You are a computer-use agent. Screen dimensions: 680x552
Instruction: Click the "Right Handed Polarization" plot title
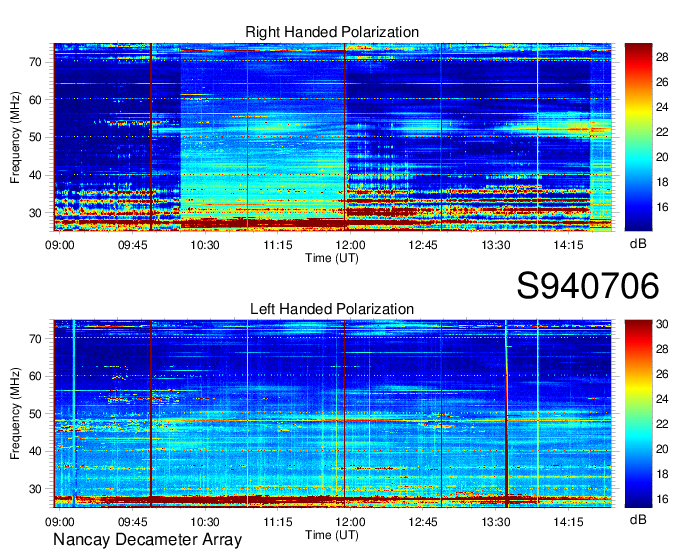pyautogui.click(x=332, y=32)
